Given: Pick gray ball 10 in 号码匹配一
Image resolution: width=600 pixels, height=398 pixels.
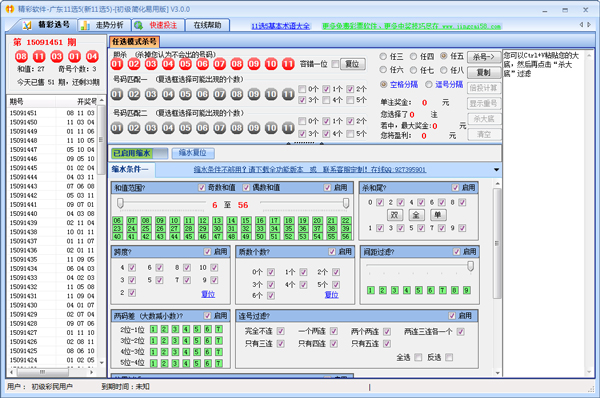Looking at the screenshot, I should click(x=271, y=94).
